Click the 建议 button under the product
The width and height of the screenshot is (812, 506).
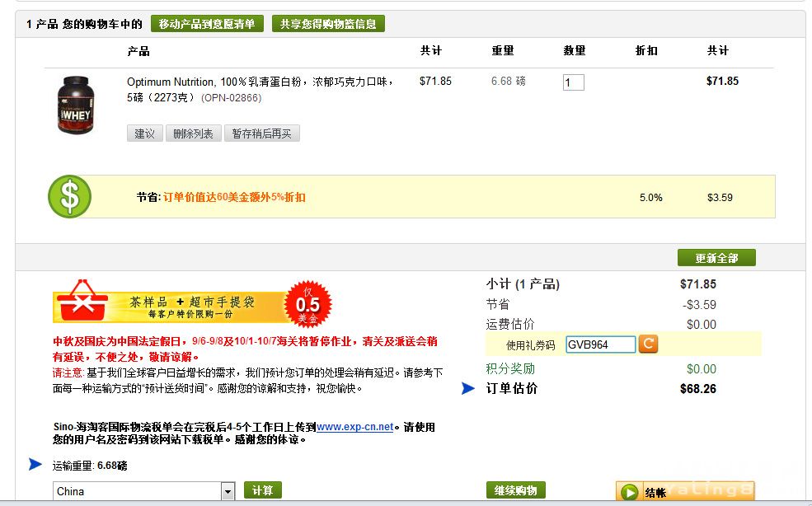point(145,134)
